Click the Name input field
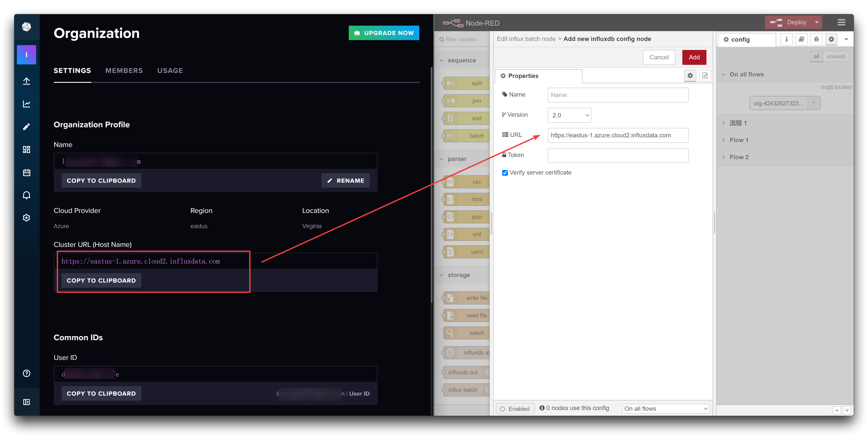Viewport: 868px width, 437px height. coord(618,95)
